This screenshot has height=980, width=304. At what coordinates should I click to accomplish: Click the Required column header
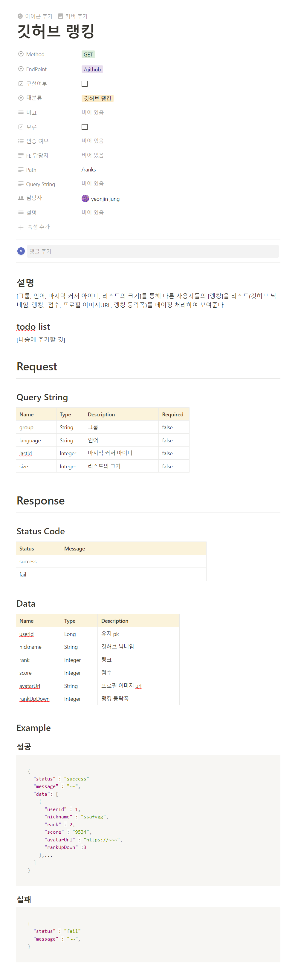(x=174, y=414)
